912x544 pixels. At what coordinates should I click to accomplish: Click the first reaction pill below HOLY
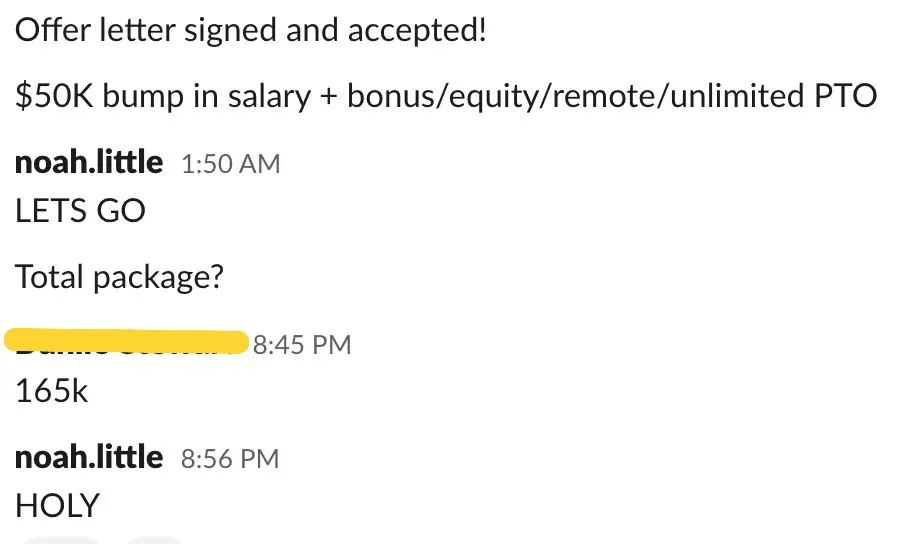coord(62,540)
